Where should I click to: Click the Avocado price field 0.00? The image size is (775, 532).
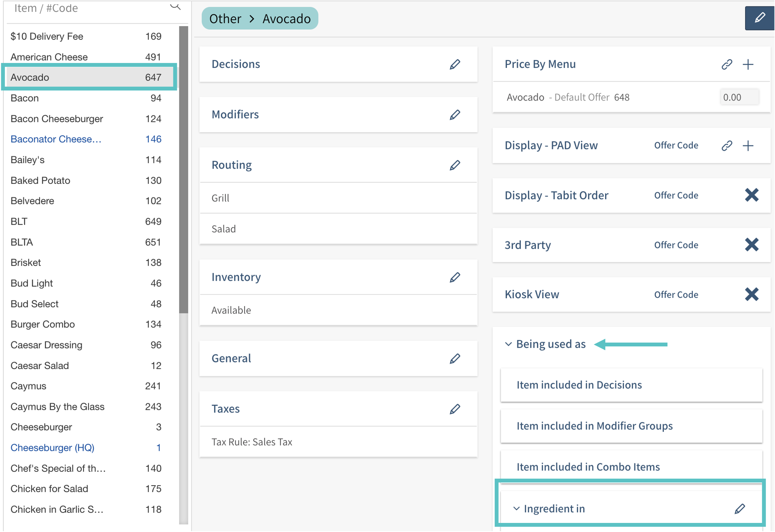pos(739,97)
